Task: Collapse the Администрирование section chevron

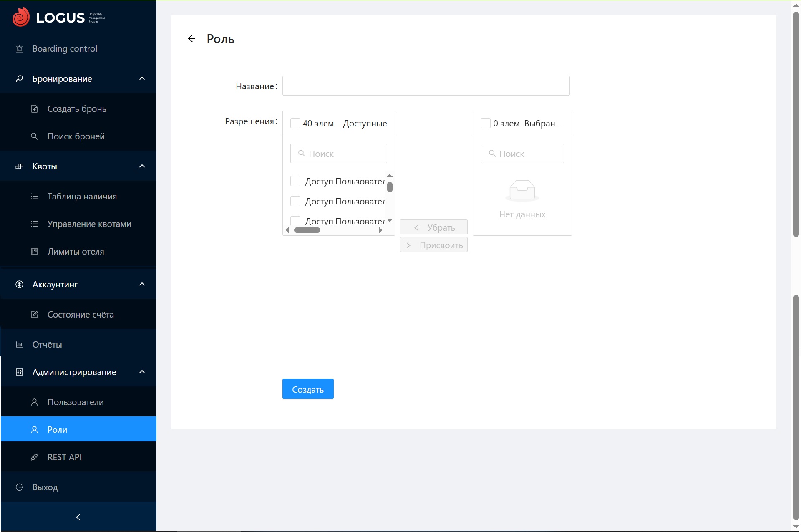Action: pyautogui.click(x=142, y=372)
